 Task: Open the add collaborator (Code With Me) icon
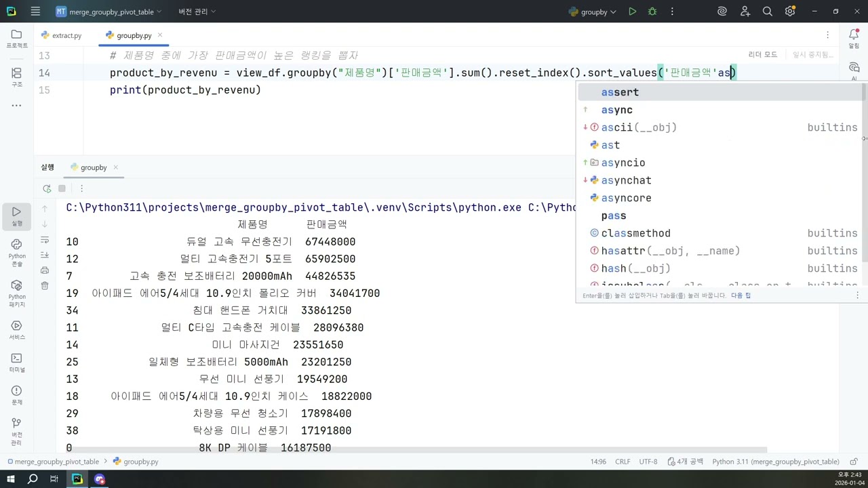pos(745,12)
